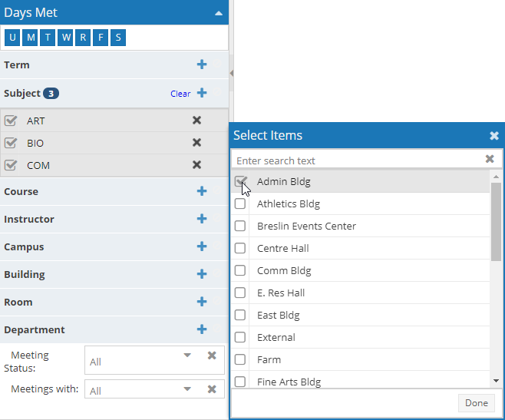Viewport: 505px width, 420px height.
Task: Toggle the Wednesday (W) day button
Action: pos(65,38)
